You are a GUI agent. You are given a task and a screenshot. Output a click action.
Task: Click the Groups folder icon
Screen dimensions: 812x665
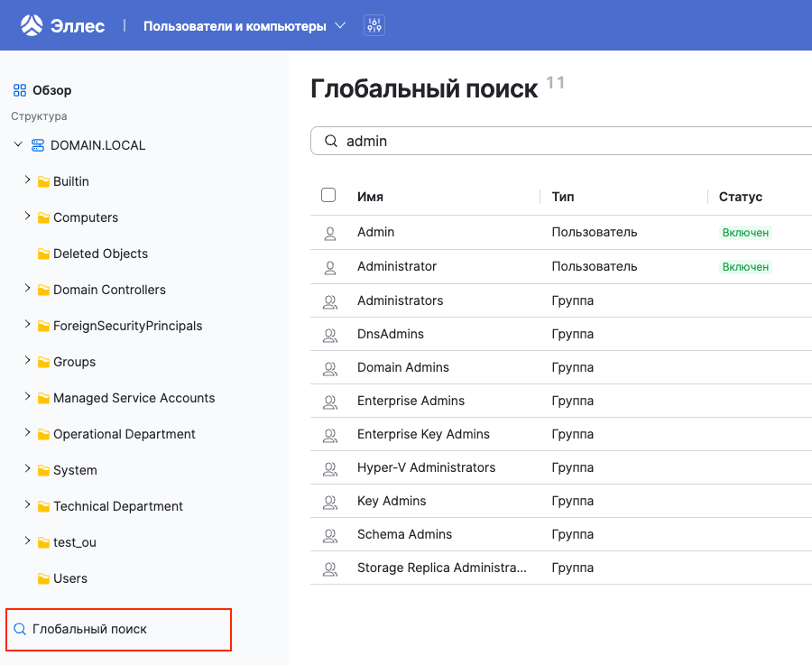43,362
